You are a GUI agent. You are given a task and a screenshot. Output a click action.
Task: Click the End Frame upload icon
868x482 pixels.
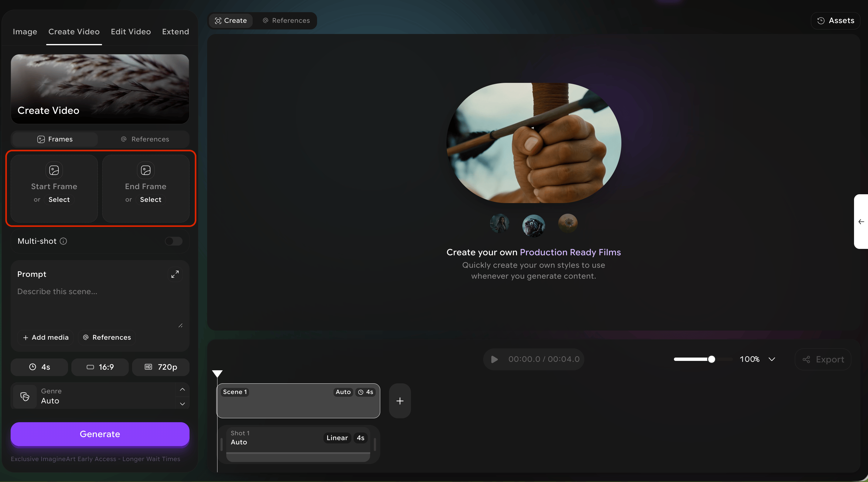click(145, 170)
